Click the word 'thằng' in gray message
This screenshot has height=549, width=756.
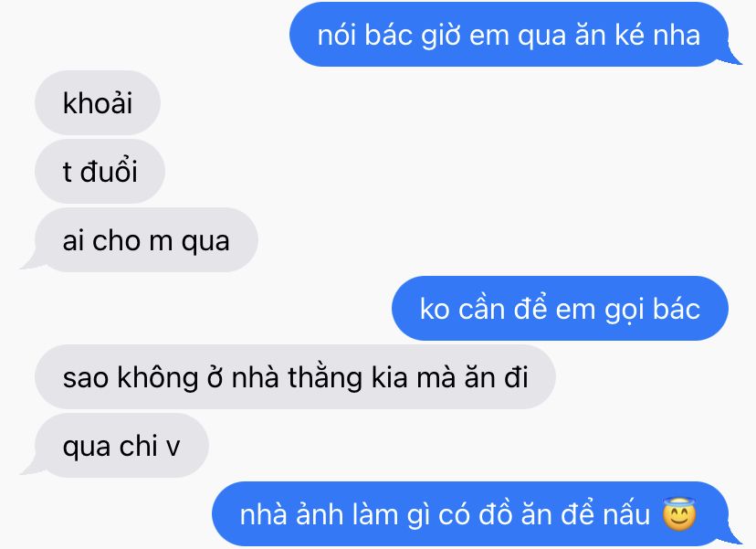click(x=325, y=378)
